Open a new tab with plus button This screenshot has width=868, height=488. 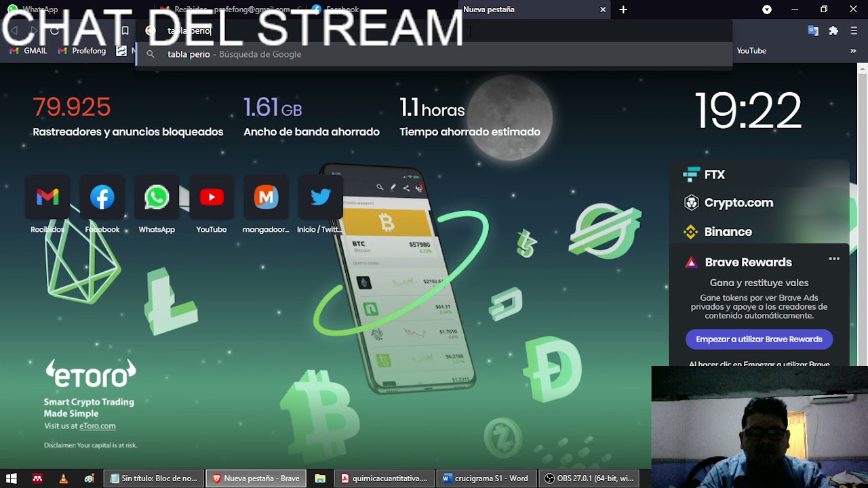click(623, 9)
